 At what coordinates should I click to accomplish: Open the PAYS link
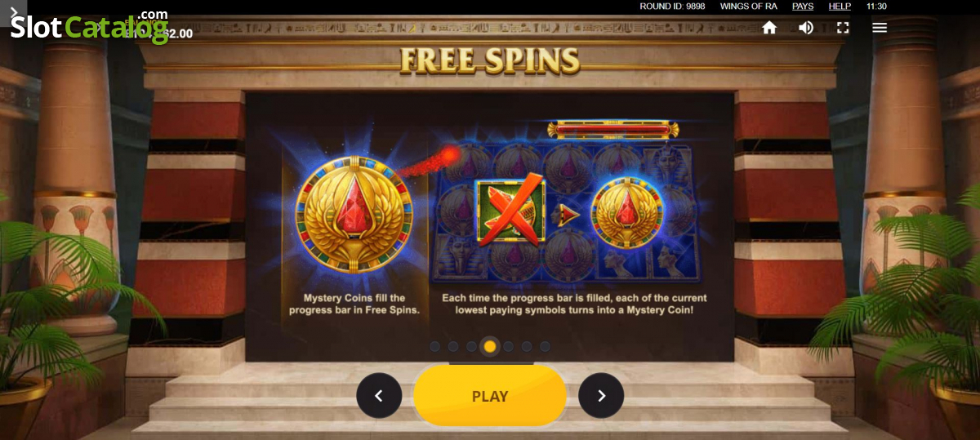click(x=803, y=6)
